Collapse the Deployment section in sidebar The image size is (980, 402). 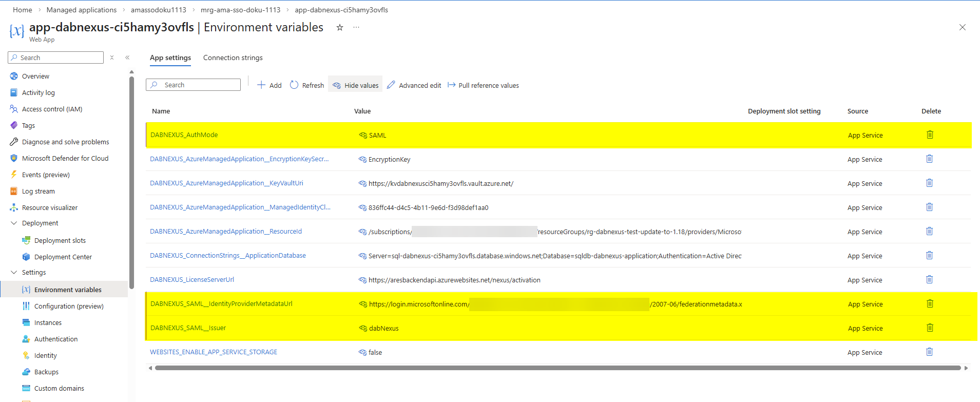coord(14,223)
